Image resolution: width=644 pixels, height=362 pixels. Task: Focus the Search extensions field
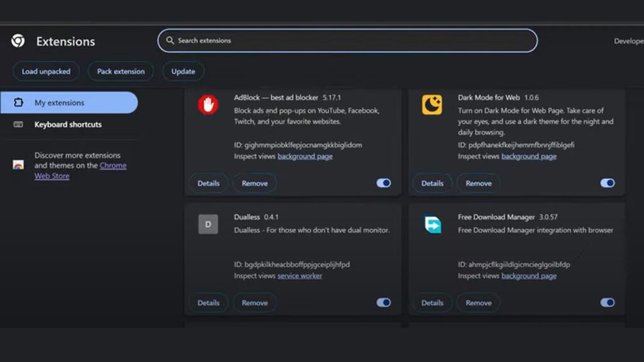tap(352, 40)
